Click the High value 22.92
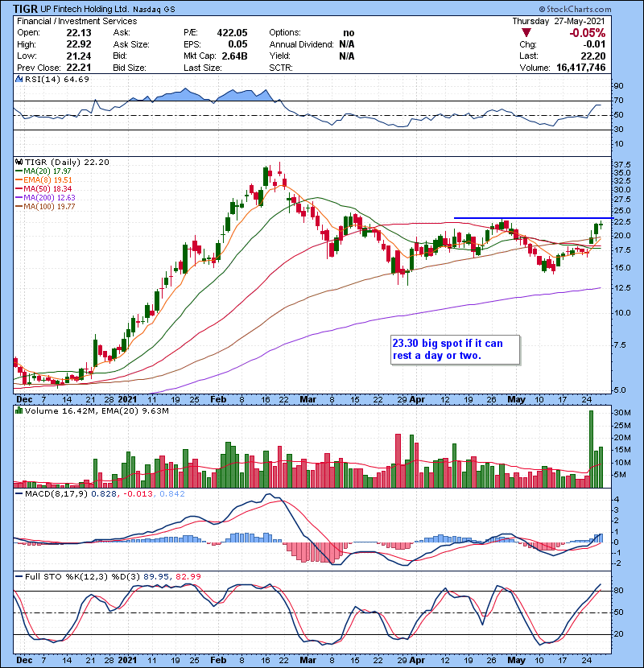The width and height of the screenshot is (644, 668). [x=79, y=44]
